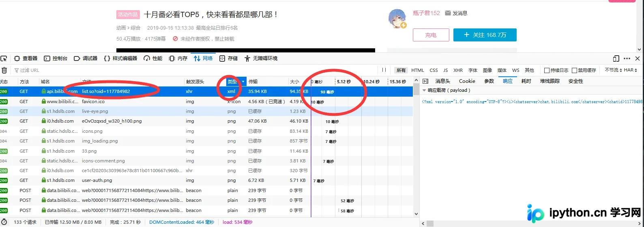Open the 消息头 headers details tab
The image size is (644, 227).
442,81
